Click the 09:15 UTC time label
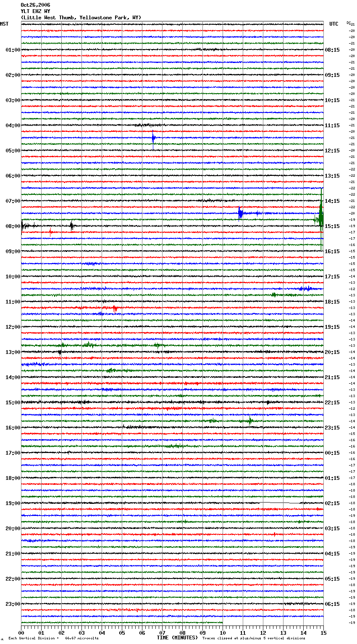Image resolution: width=357 pixels, height=644 pixels. point(332,75)
